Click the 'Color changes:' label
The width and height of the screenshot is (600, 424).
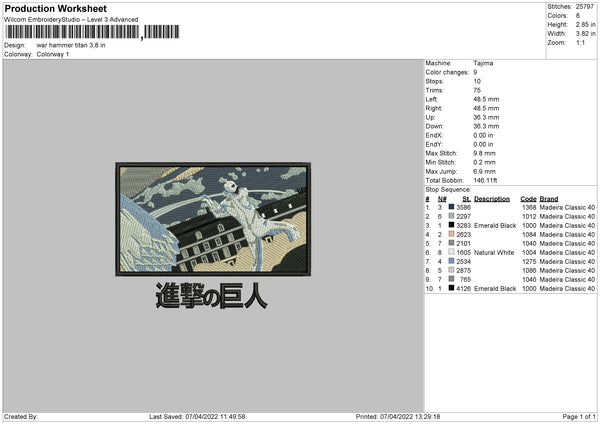447,72
